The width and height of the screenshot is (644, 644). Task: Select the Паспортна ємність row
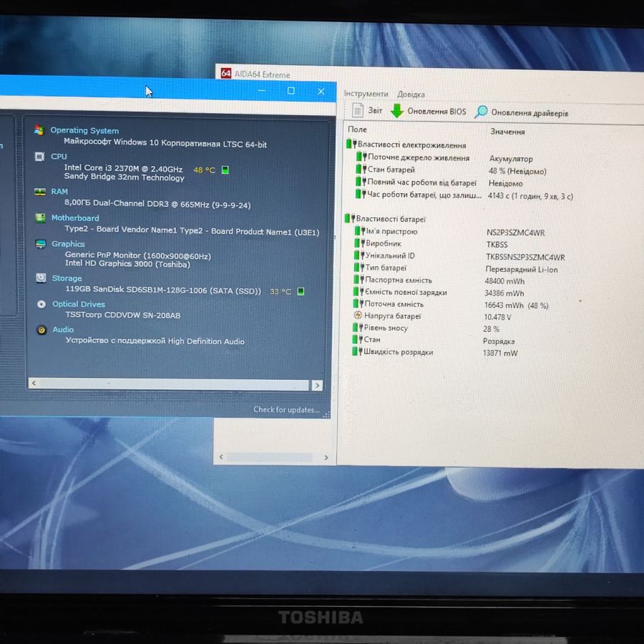point(439,280)
